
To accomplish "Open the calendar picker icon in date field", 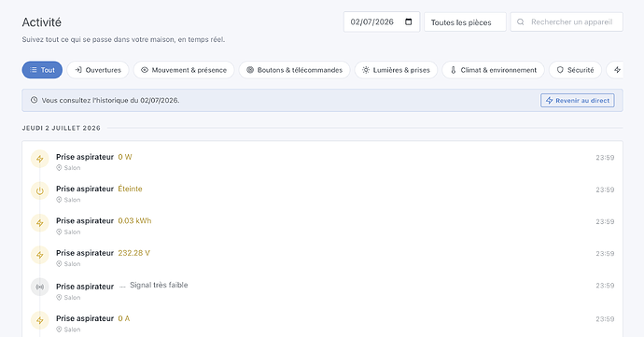I will coord(408,21).
